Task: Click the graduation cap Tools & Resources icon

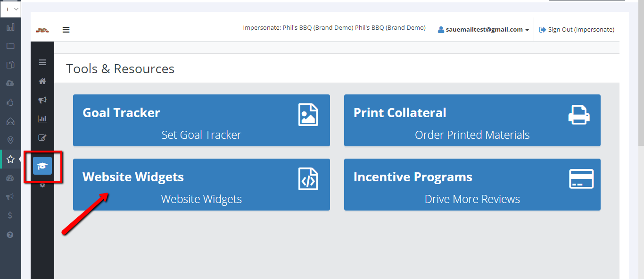Action: click(x=42, y=166)
